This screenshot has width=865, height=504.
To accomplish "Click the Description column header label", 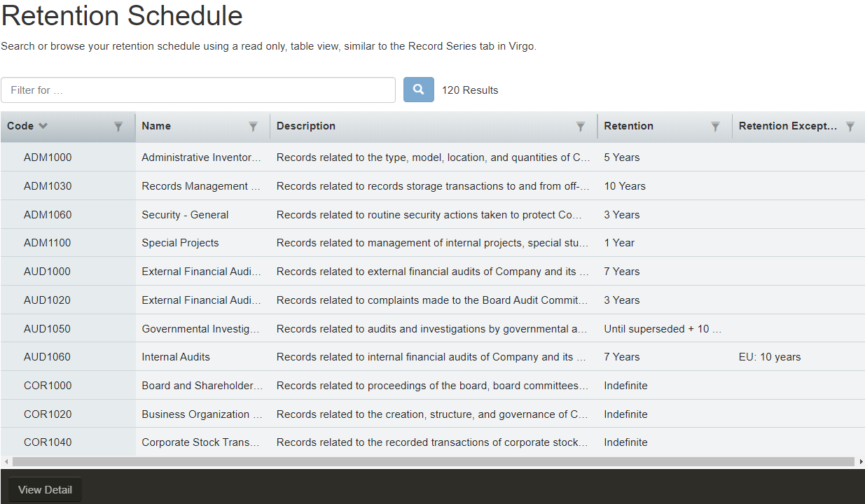I will (x=306, y=126).
